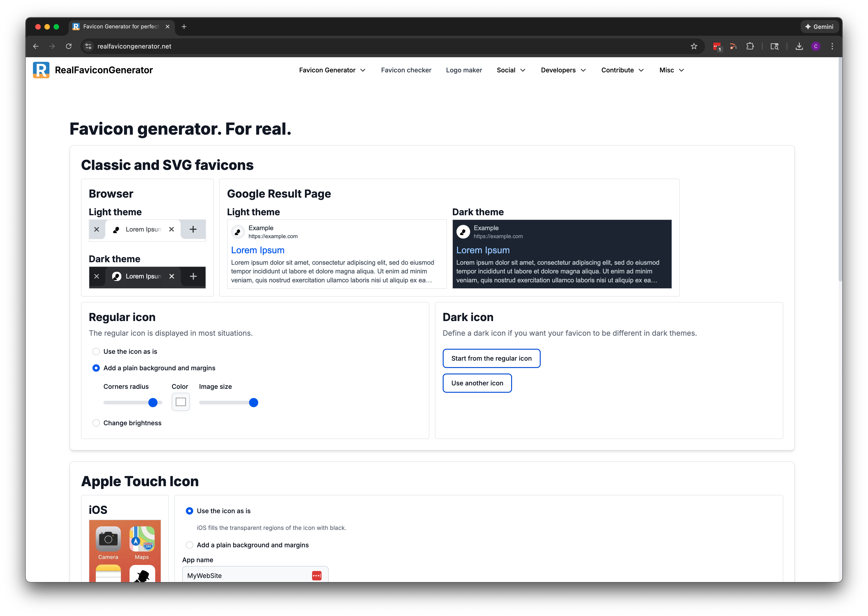Expand the Social dropdown menu
Image resolution: width=868 pixels, height=616 pixels.
(510, 70)
